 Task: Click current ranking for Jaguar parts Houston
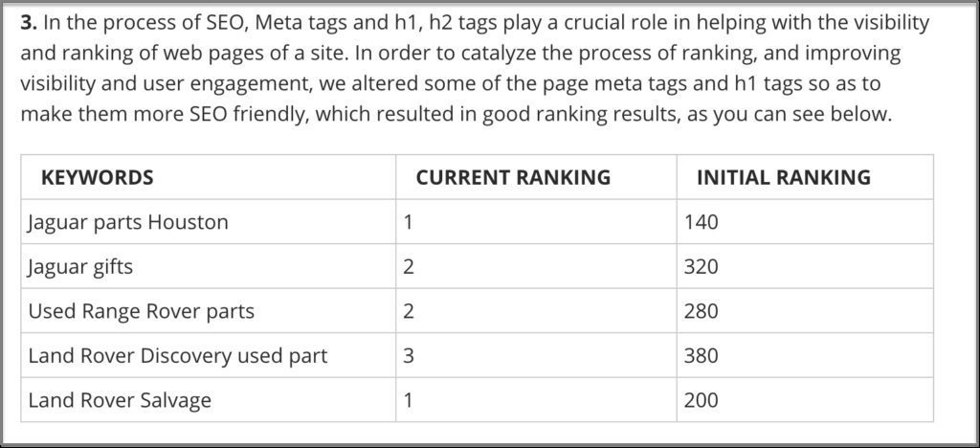click(409, 222)
